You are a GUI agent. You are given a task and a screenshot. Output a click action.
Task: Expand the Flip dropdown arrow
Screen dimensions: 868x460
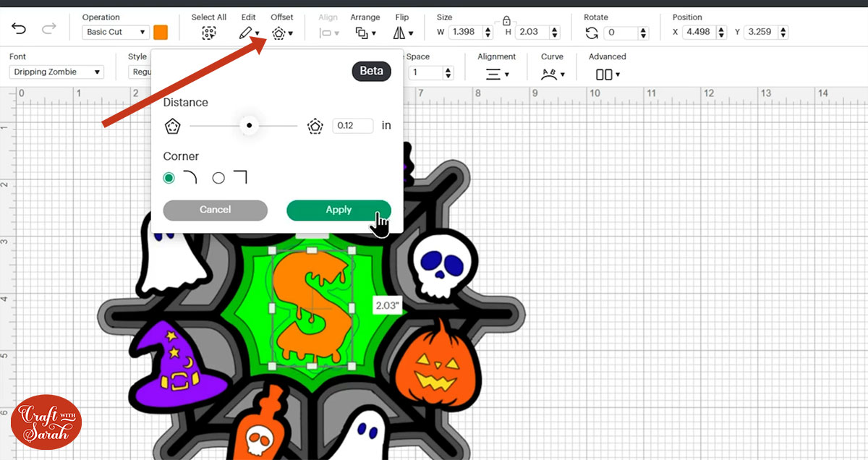411,34
